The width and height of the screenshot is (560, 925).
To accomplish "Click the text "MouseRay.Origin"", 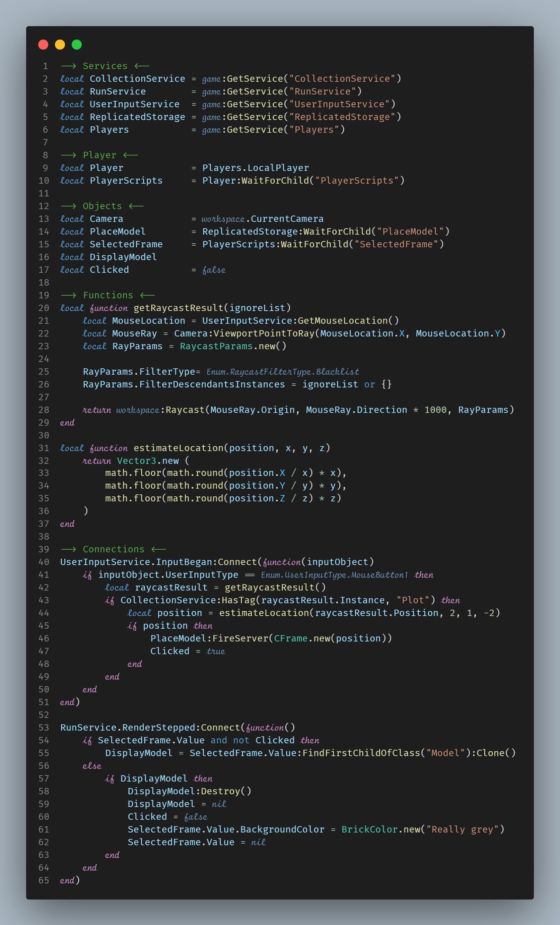I will click(x=253, y=410).
